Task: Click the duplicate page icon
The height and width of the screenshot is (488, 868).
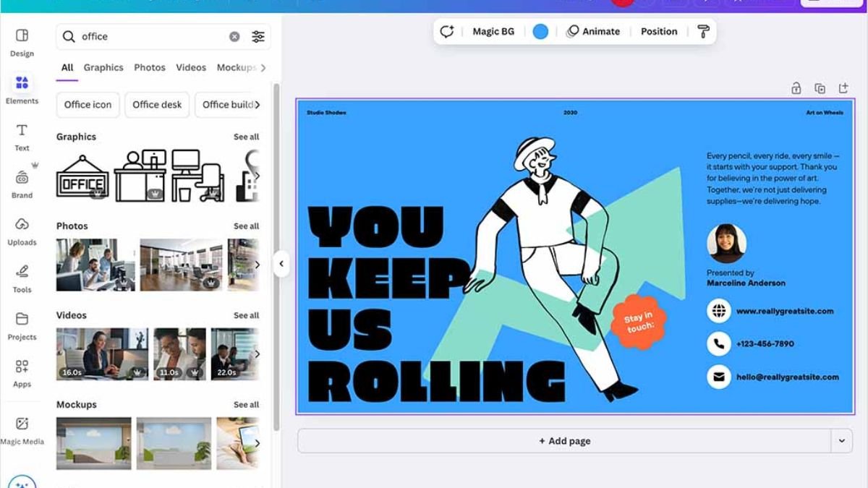Action: pos(820,88)
